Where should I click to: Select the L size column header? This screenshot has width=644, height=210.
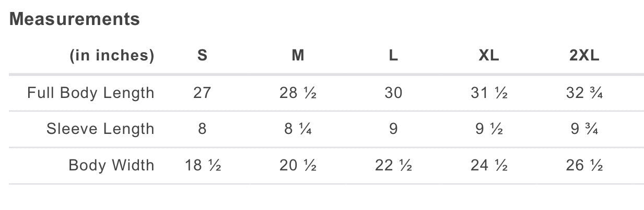393,56
